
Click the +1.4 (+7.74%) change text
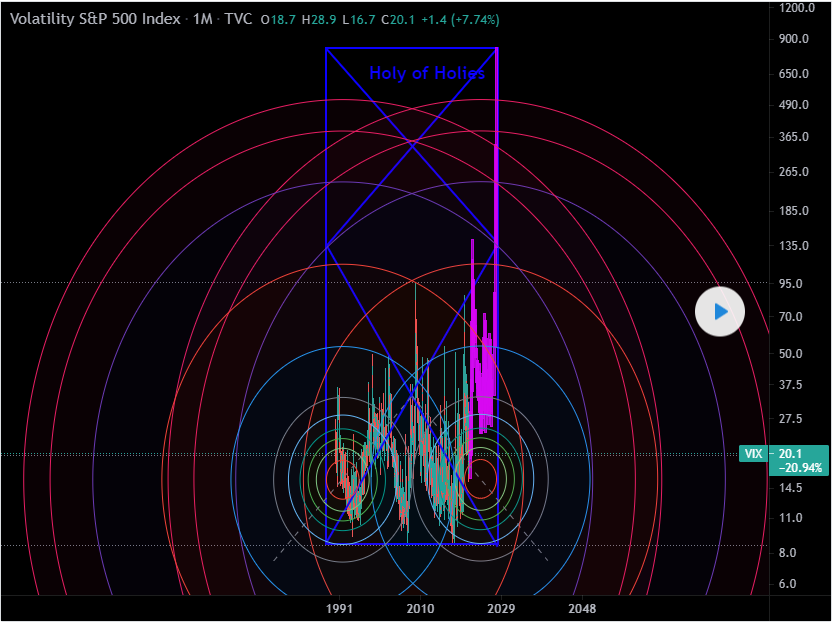point(461,20)
